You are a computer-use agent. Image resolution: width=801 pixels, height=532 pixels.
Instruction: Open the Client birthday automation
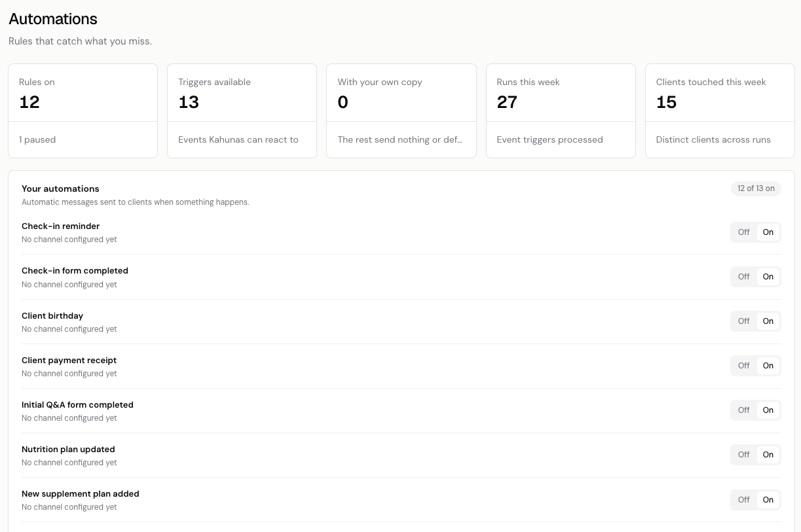(401, 321)
